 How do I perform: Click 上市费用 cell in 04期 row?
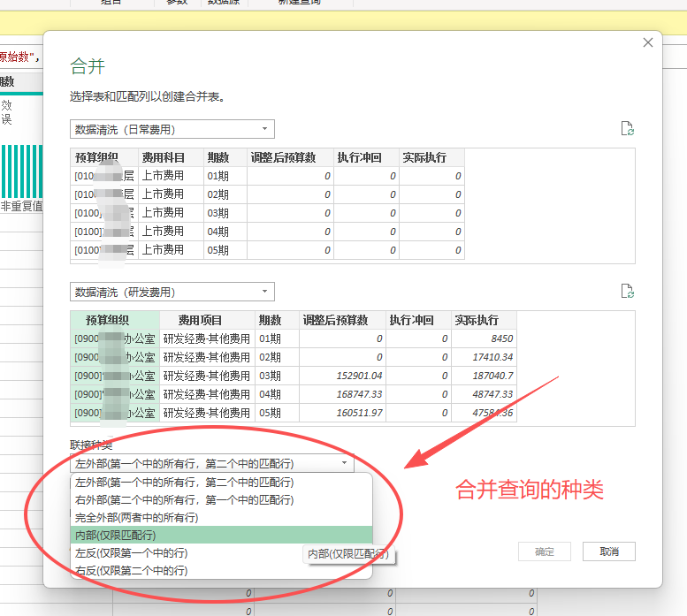(x=171, y=232)
